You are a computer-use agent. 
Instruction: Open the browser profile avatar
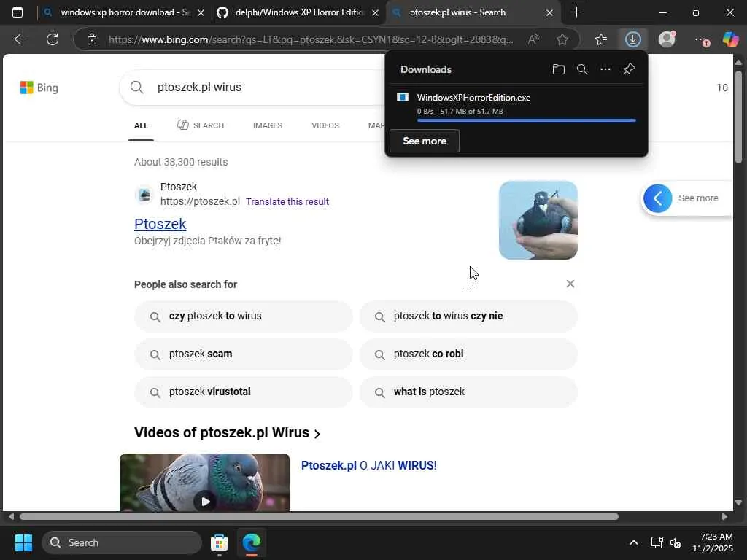pos(667,39)
